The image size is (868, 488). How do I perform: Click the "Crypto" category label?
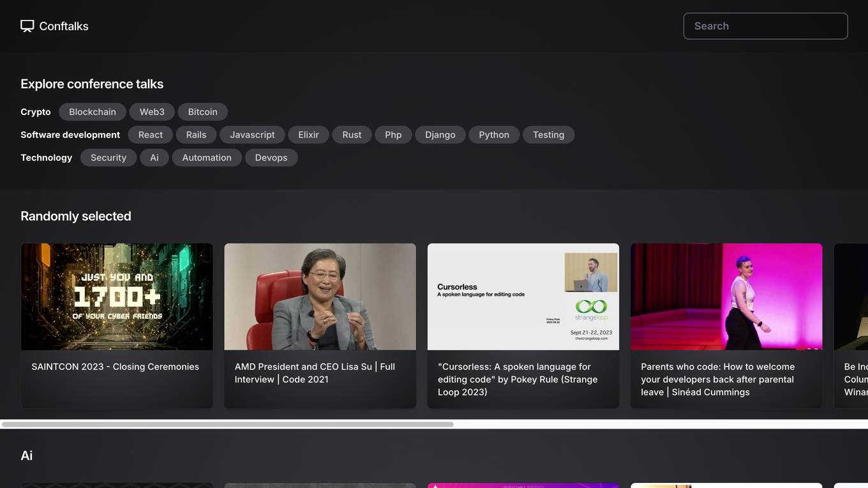tap(36, 112)
